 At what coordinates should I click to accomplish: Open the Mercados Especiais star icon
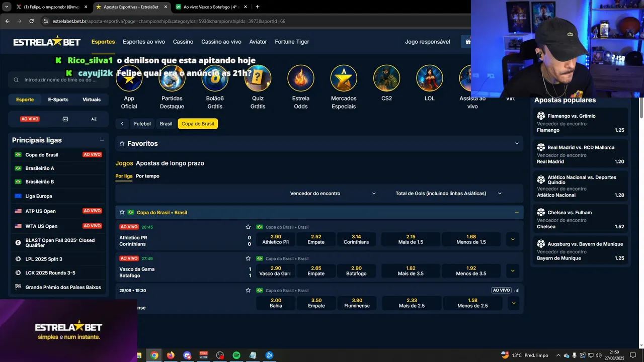[x=344, y=78]
